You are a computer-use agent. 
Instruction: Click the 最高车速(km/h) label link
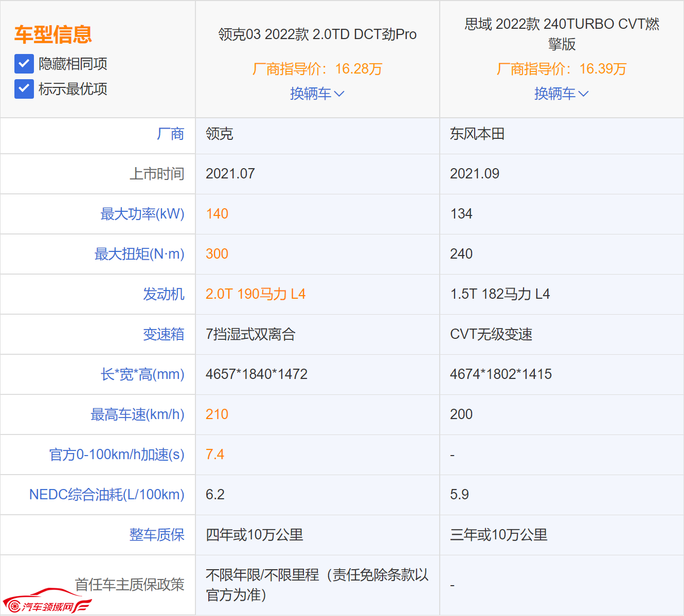[x=137, y=414]
